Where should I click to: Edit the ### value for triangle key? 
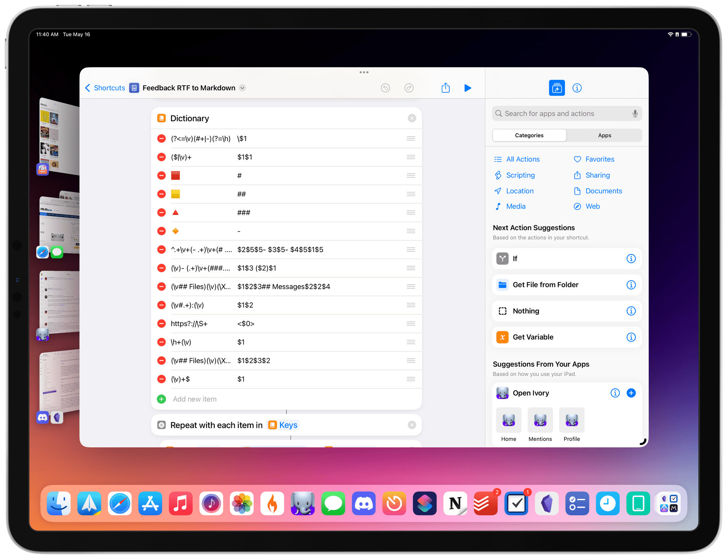click(x=244, y=212)
